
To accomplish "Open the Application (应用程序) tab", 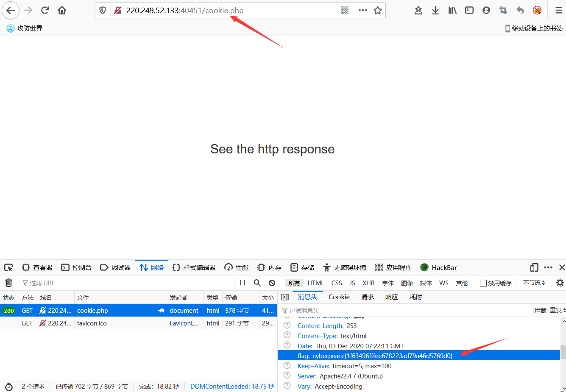I will click(x=393, y=267).
